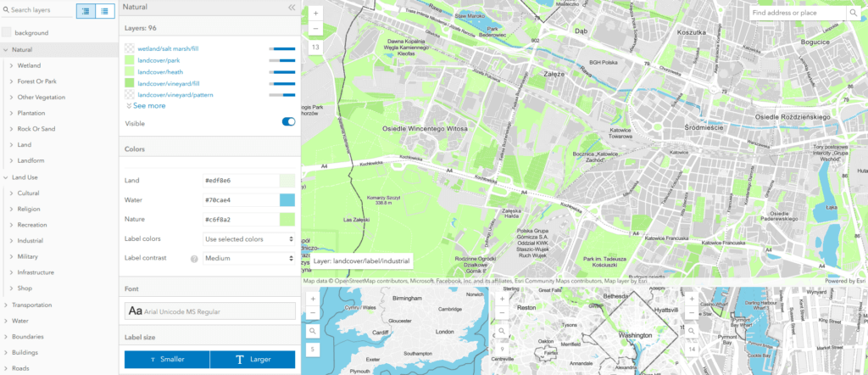Select the Landform tree item
This screenshot has width=868, height=375.
point(31,160)
